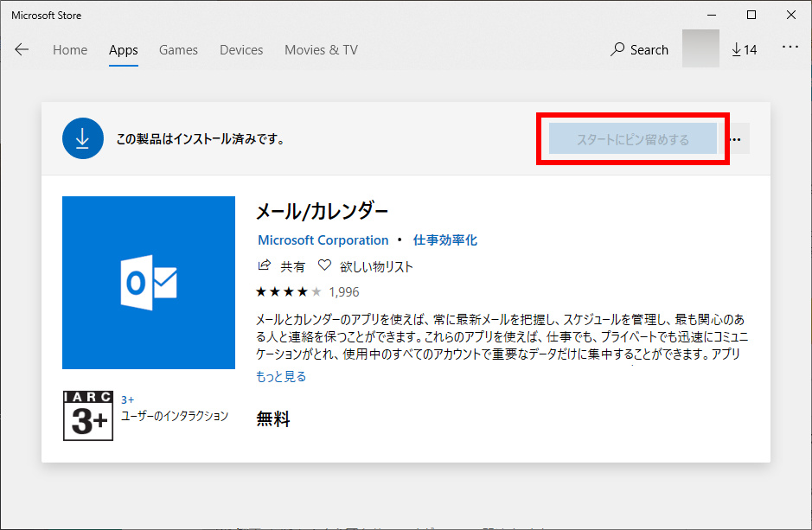
Task: Open Search in the store header
Action: coord(640,49)
